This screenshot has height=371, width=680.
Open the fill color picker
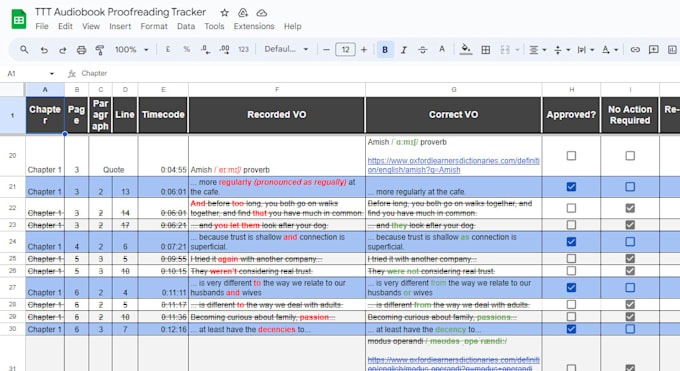(x=466, y=49)
